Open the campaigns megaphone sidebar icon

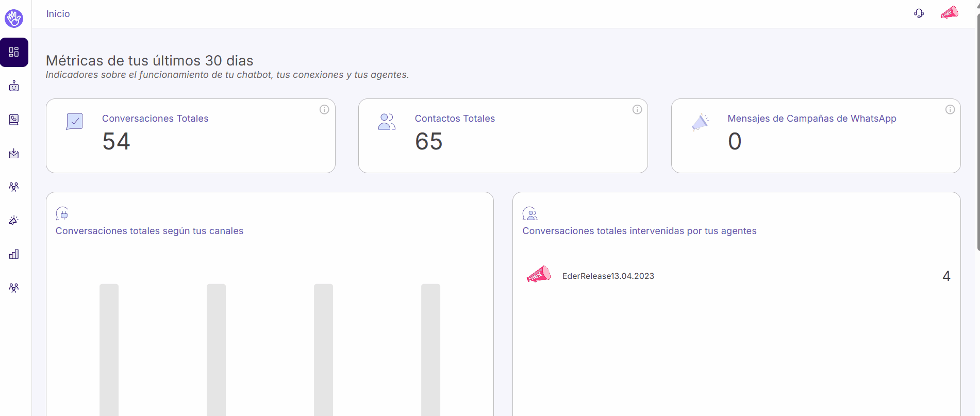pyautogui.click(x=14, y=221)
